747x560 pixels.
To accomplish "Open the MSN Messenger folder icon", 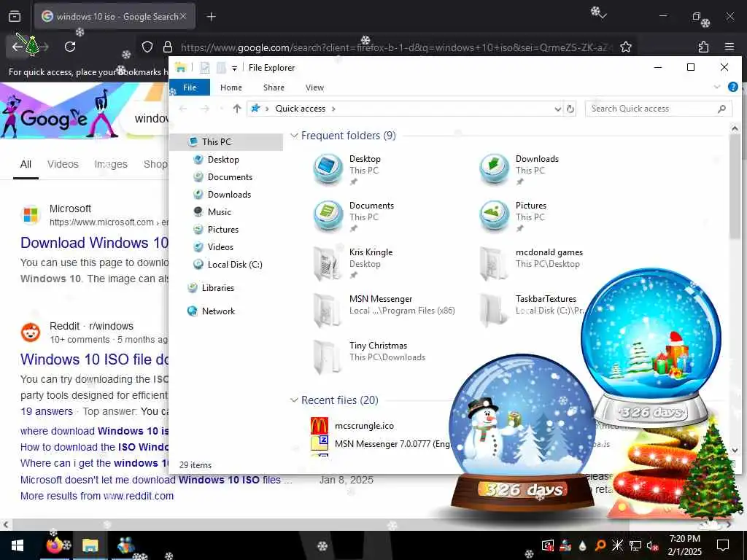I will [328, 309].
